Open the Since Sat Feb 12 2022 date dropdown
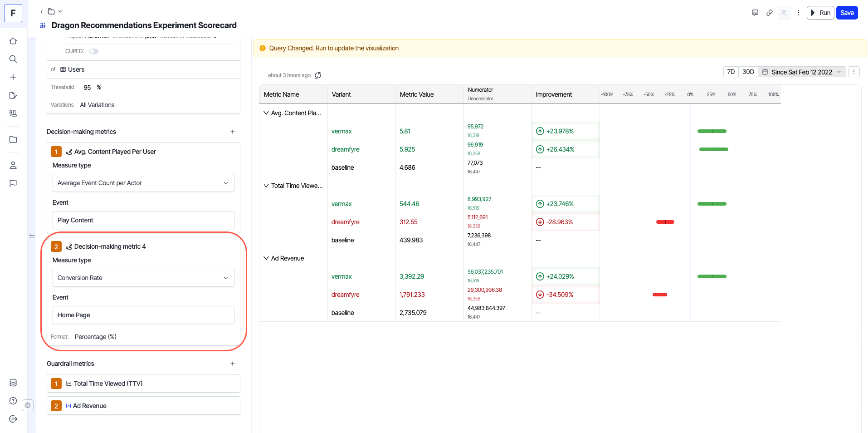This screenshot has height=433, width=868. (802, 72)
